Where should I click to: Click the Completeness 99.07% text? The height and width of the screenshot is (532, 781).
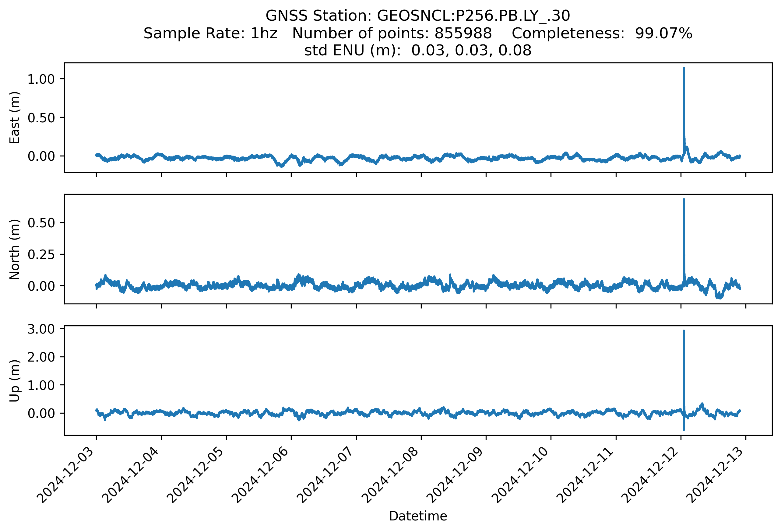[x=602, y=33]
